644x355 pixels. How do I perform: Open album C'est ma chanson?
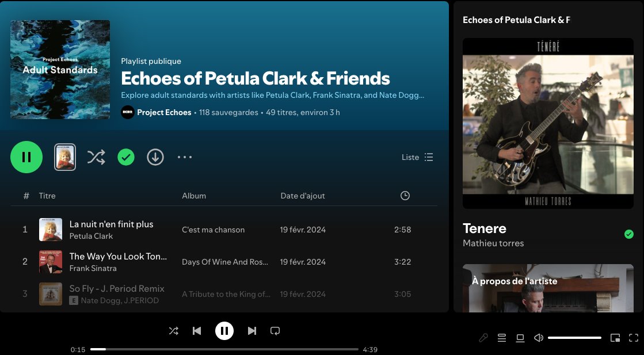[x=213, y=230]
